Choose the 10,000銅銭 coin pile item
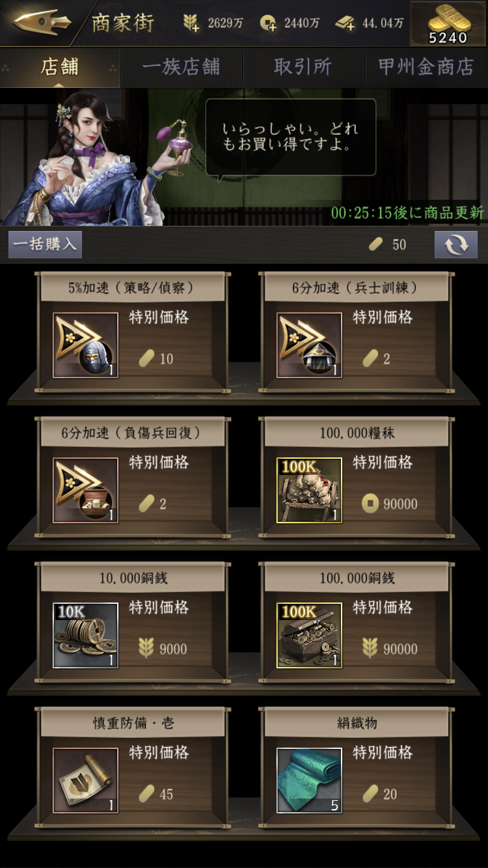This screenshot has width=488, height=868. click(85, 636)
